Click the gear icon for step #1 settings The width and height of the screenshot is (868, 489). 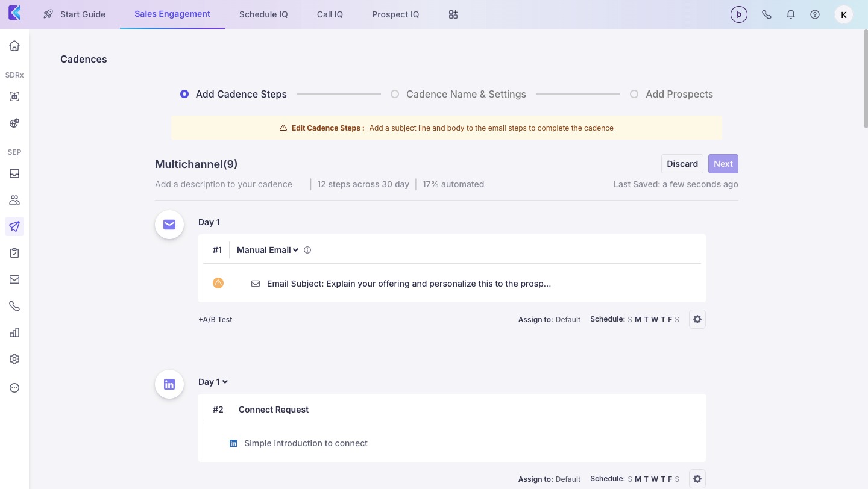[697, 319]
